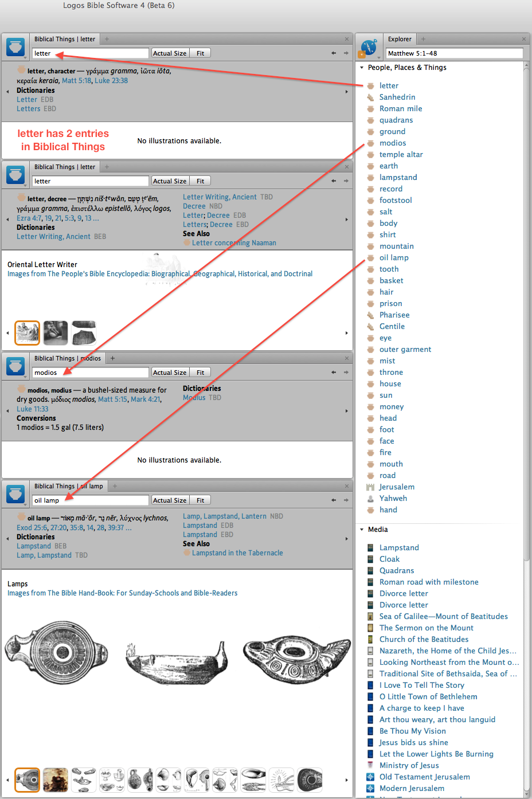Click the icon beside Church of the Beatitudes

pos(370,640)
